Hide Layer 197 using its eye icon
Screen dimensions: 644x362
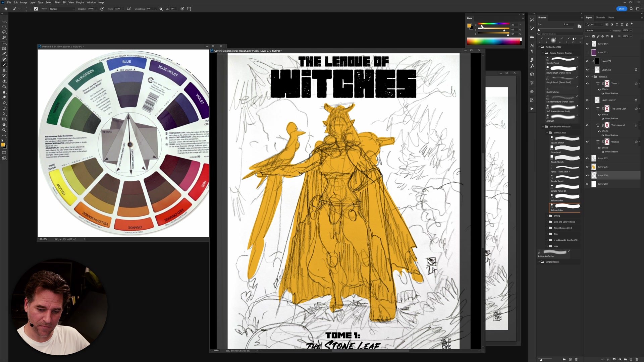click(x=587, y=44)
